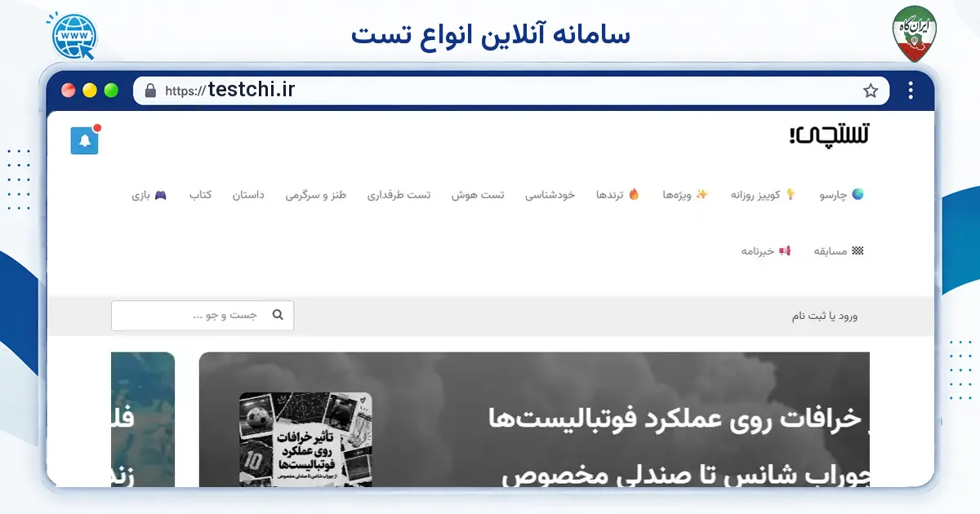Open the کتاب menu item

click(200, 195)
